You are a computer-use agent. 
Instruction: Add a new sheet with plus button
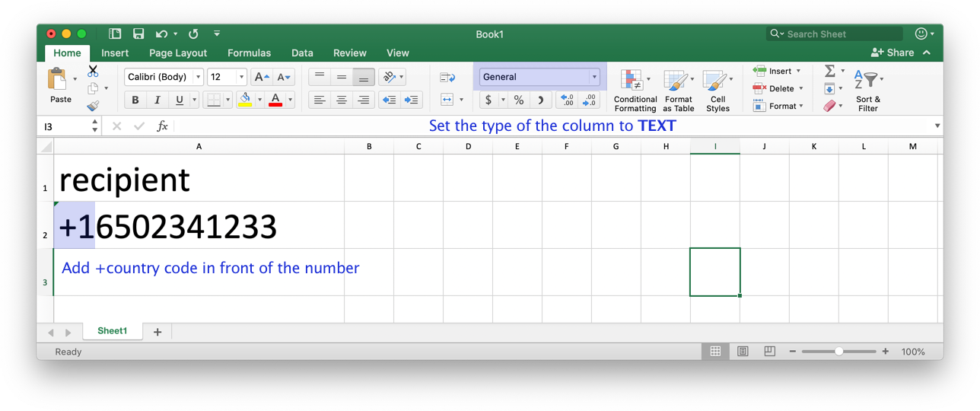click(157, 332)
